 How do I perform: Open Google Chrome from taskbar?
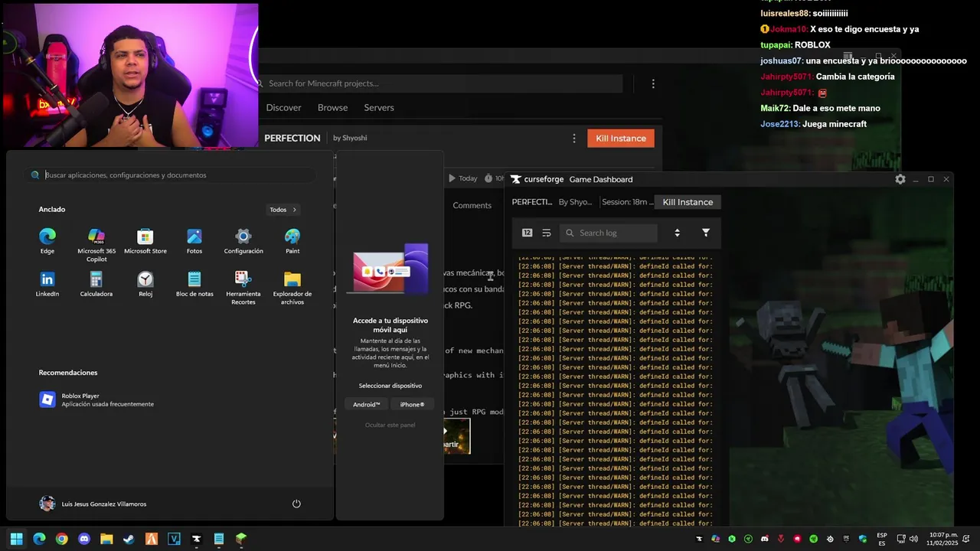pos(61,539)
